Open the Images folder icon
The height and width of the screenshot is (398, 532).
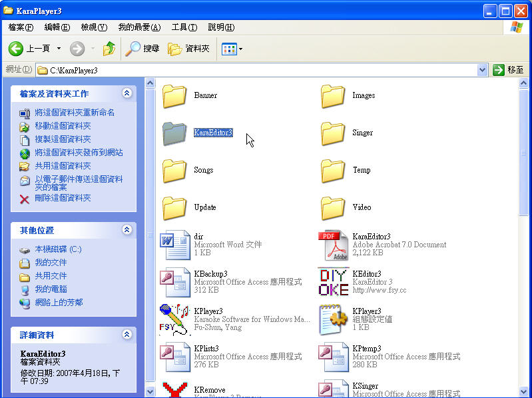click(x=333, y=97)
